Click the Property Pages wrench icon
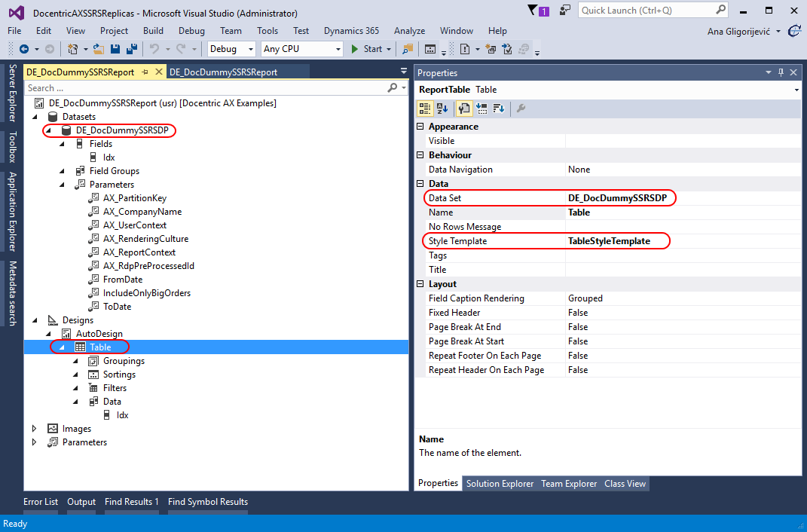Viewport: 807px width, 532px height. (521, 109)
